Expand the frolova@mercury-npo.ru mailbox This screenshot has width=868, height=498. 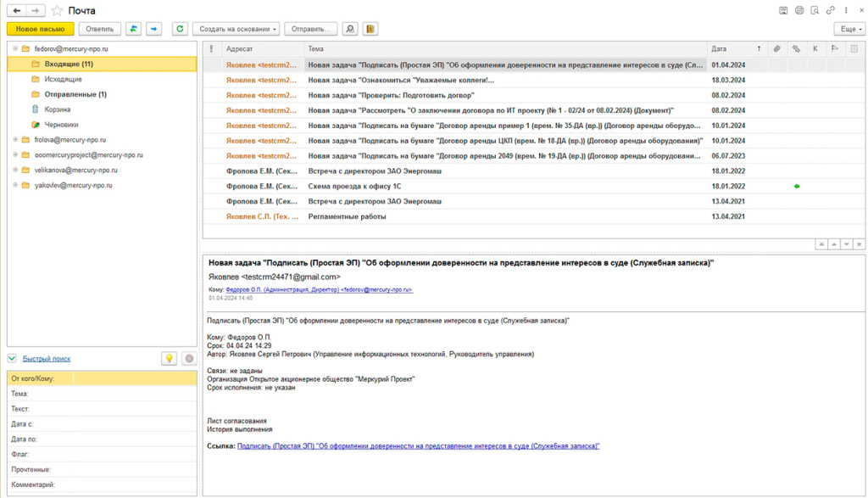(x=14, y=139)
